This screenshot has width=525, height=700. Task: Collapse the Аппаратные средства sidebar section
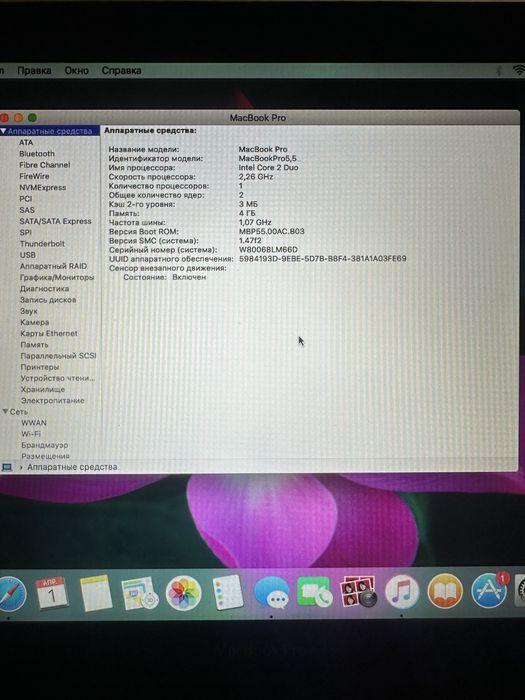tap(3, 131)
